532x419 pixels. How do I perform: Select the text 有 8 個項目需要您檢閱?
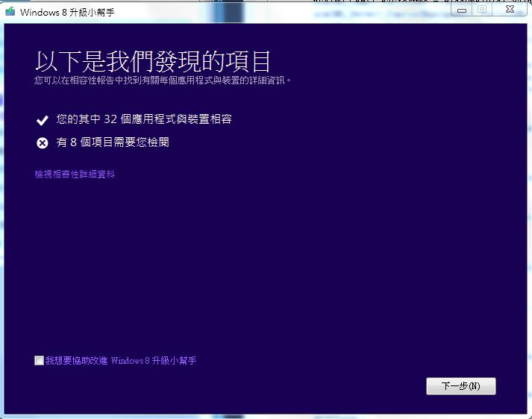coord(113,142)
